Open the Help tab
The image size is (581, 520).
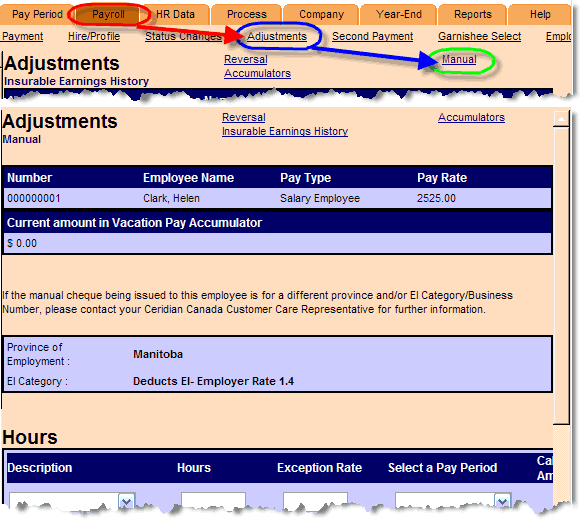pos(540,14)
